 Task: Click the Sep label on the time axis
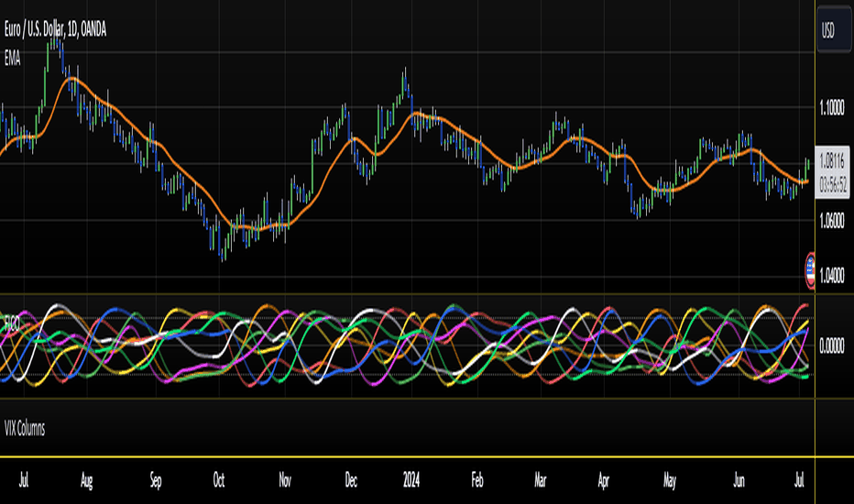click(155, 480)
